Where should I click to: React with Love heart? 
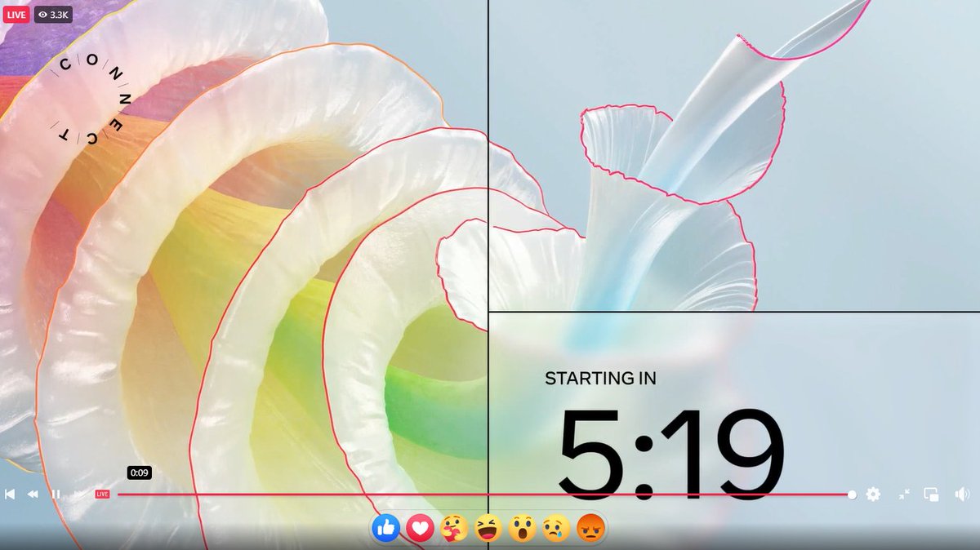[420, 529]
